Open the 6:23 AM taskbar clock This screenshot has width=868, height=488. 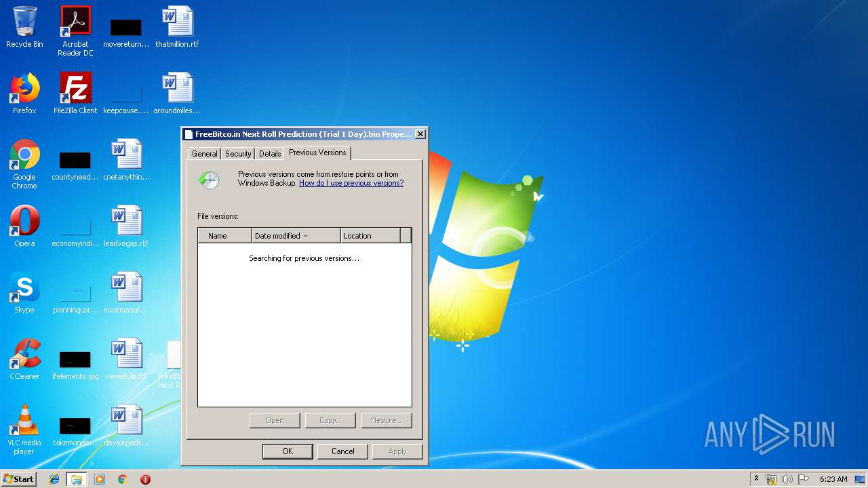point(833,479)
